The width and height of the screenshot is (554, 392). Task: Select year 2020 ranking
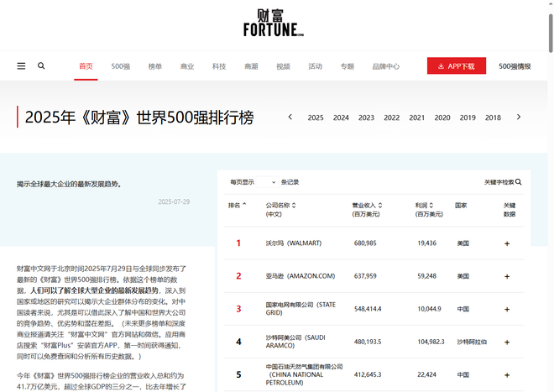click(x=442, y=118)
